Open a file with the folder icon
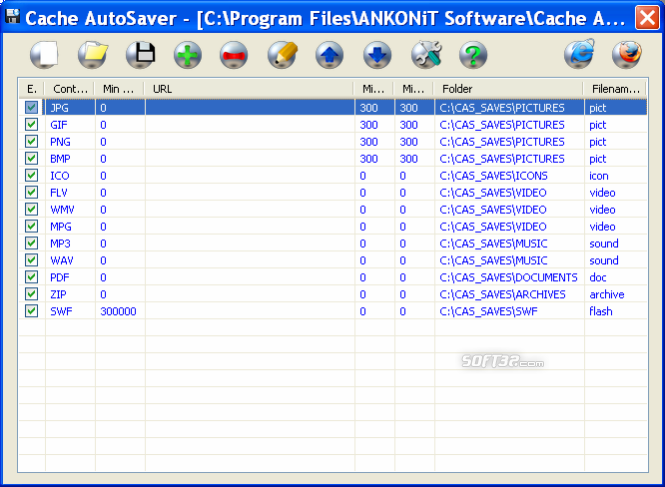 pyautogui.click(x=92, y=55)
